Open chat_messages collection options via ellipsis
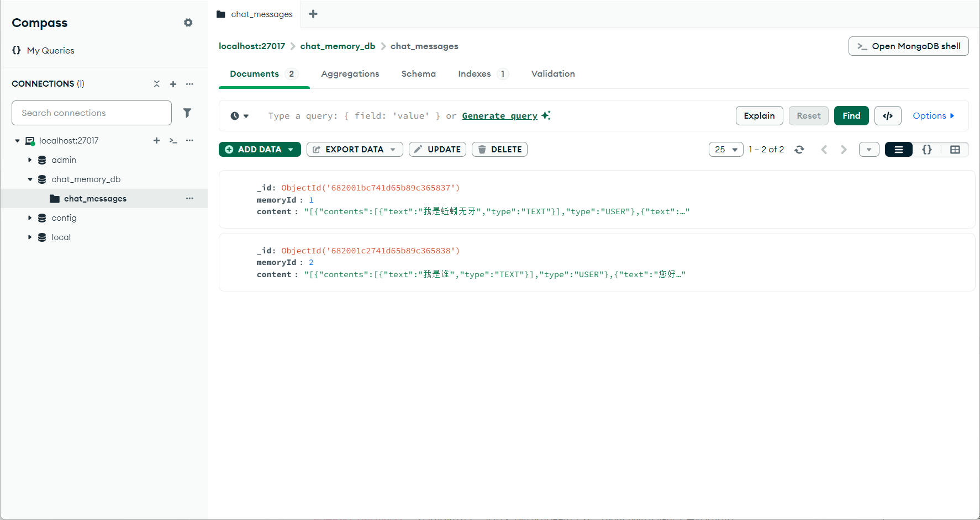The height and width of the screenshot is (520, 980). (189, 198)
